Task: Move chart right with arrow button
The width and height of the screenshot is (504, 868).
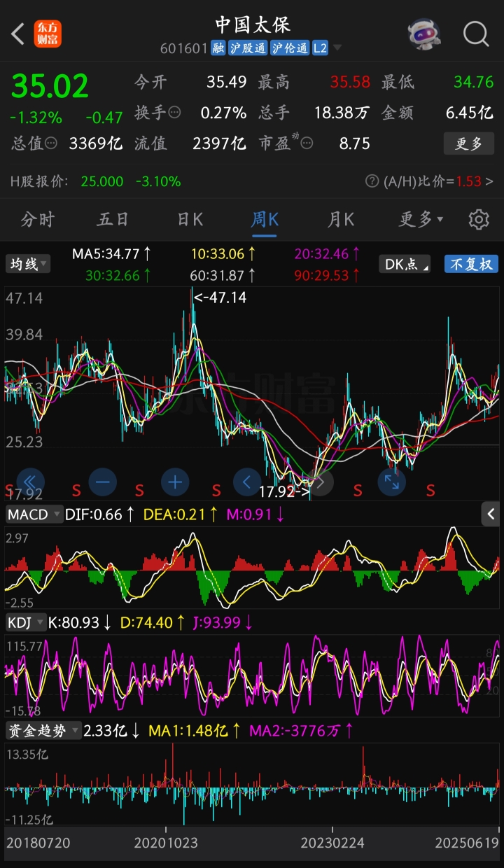Action: pos(320,482)
